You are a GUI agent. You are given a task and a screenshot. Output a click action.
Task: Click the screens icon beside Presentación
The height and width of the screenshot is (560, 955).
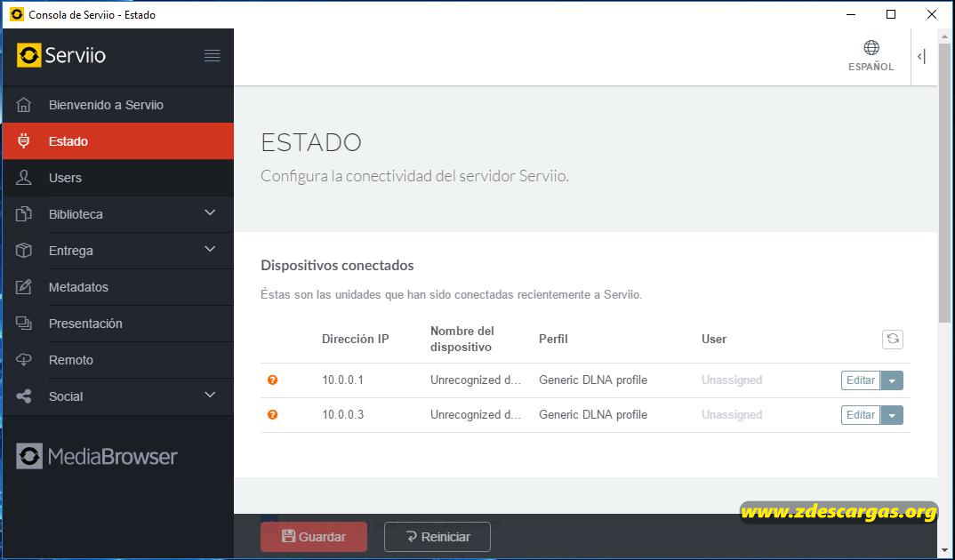24,324
